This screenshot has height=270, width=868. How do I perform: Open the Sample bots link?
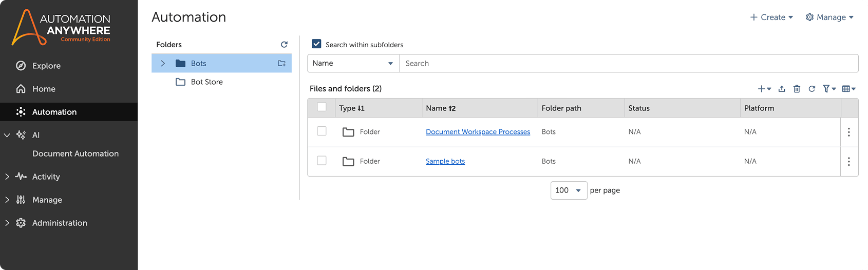[445, 161]
